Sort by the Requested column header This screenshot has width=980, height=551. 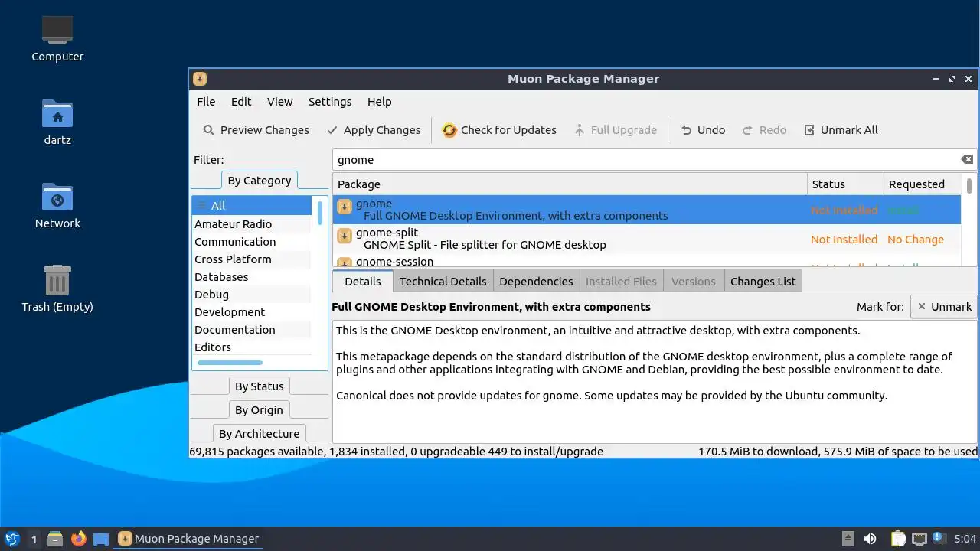[923, 184]
